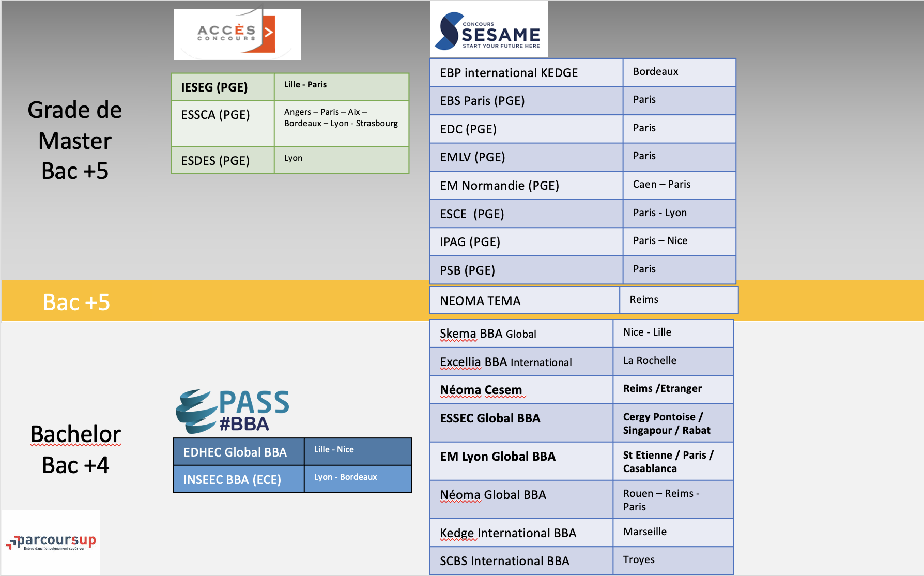The height and width of the screenshot is (576, 924).
Task: Click the EDHEC Global BBA cell
Action: pos(238,452)
